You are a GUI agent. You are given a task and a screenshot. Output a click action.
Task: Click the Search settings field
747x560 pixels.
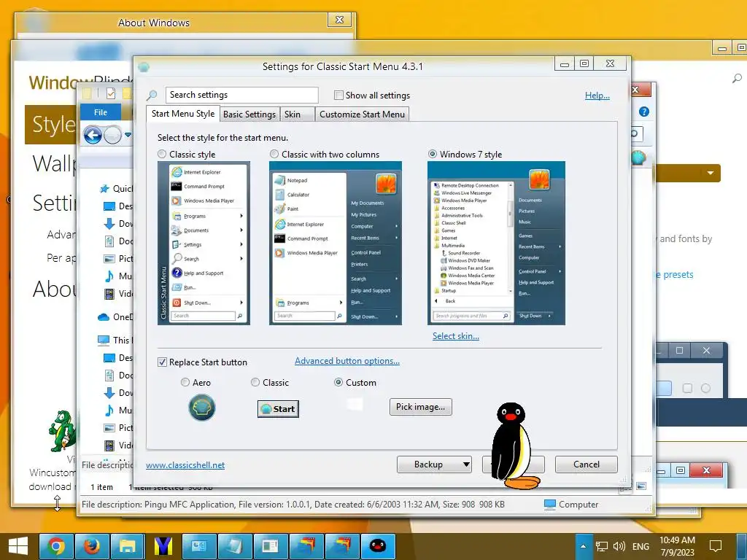tap(242, 95)
